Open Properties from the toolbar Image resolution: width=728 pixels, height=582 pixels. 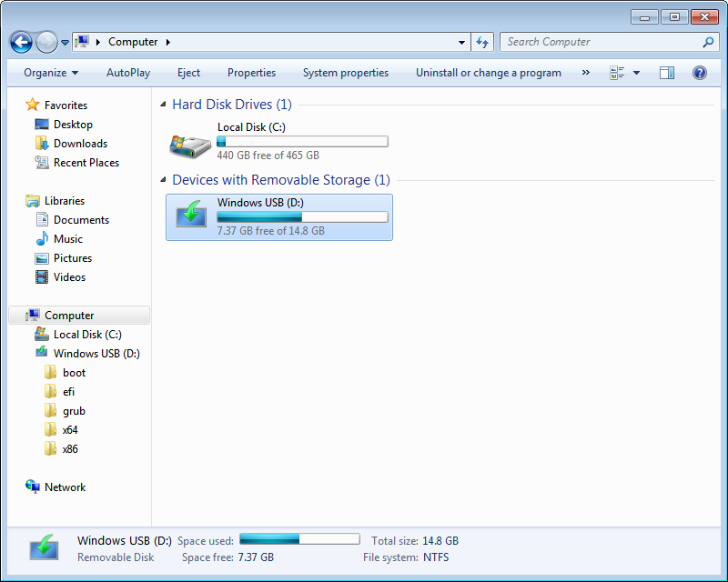pos(251,73)
